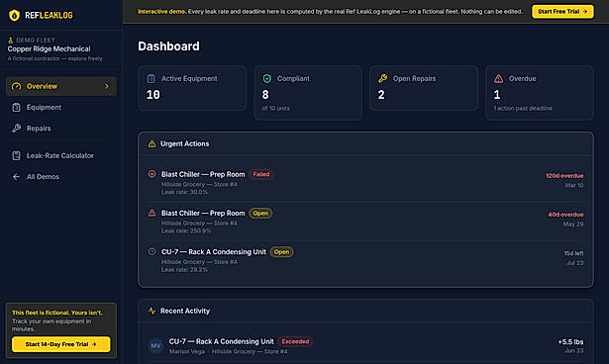Click the failed circle icon on first Blast Chiller row
The width and height of the screenshot is (609, 364).
(x=152, y=174)
